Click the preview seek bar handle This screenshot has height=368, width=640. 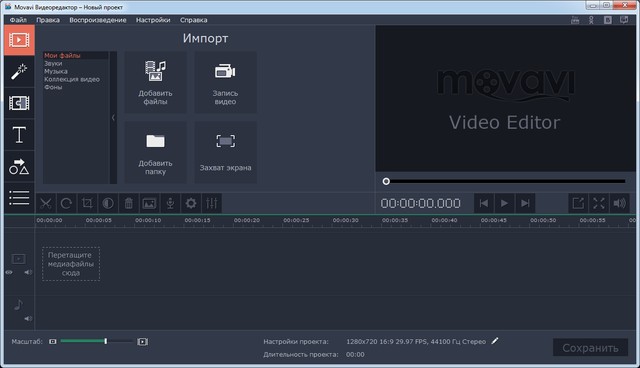click(x=386, y=181)
